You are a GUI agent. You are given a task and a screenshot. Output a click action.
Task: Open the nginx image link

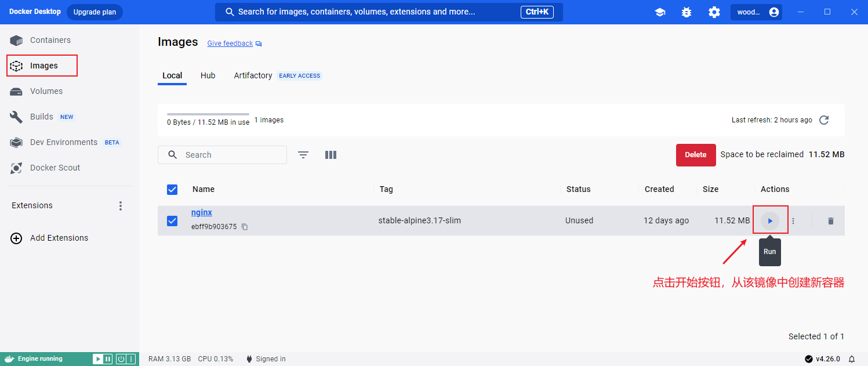click(x=202, y=212)
